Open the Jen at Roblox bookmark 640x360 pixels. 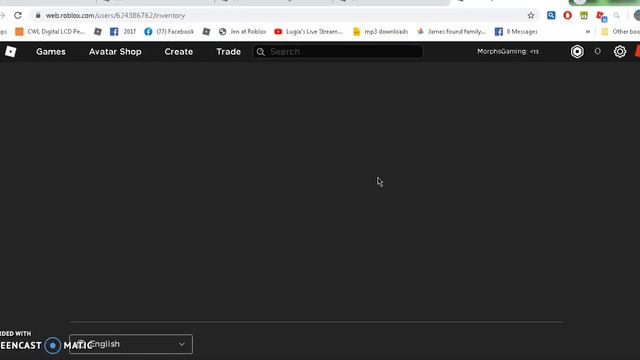242,31
